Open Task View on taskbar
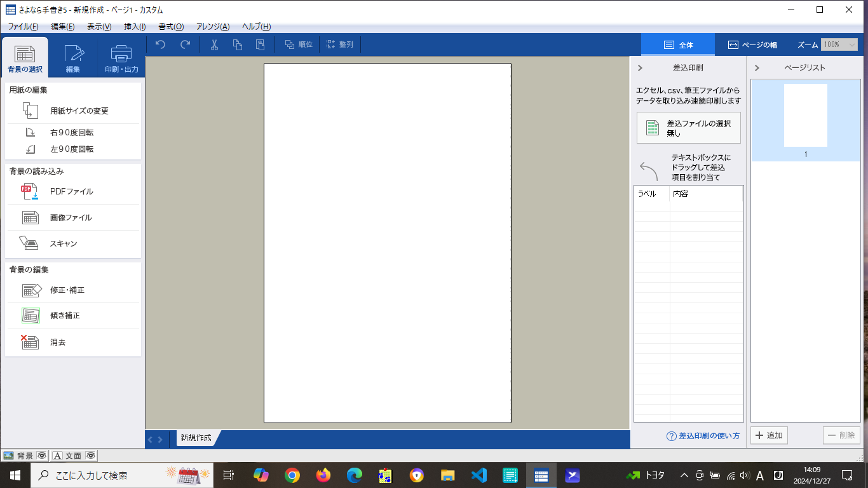 [x=229, y=475]
